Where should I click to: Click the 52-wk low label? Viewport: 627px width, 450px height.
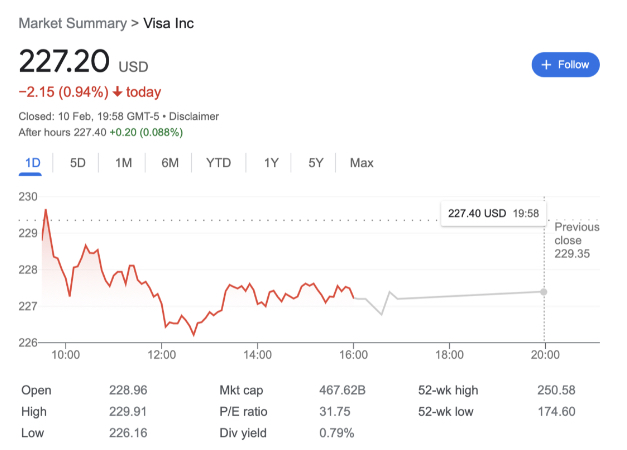tap(445, 412)
